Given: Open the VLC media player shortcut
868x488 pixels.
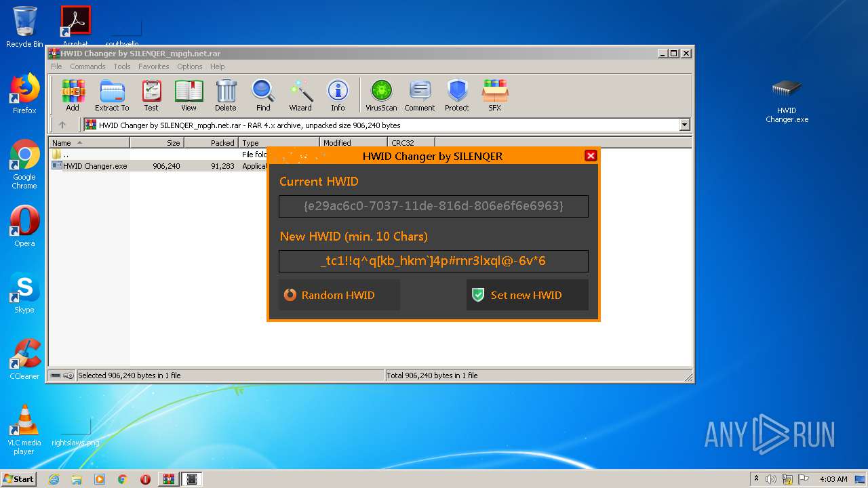Looking at the screenshot, I should click(x=24, y=430).
